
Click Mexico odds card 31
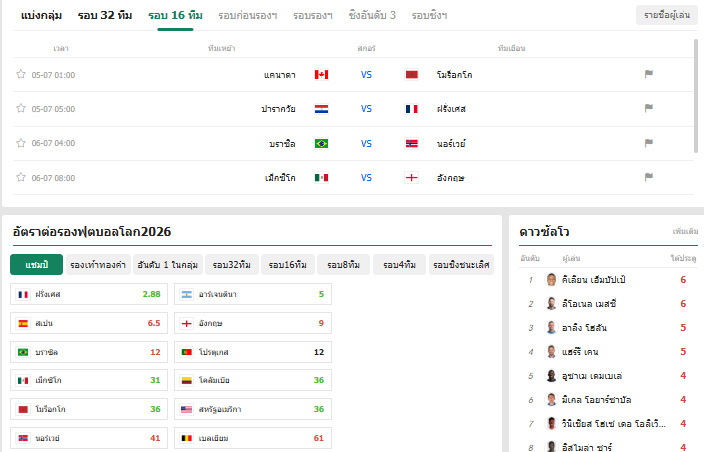click(x=89, y=380)
